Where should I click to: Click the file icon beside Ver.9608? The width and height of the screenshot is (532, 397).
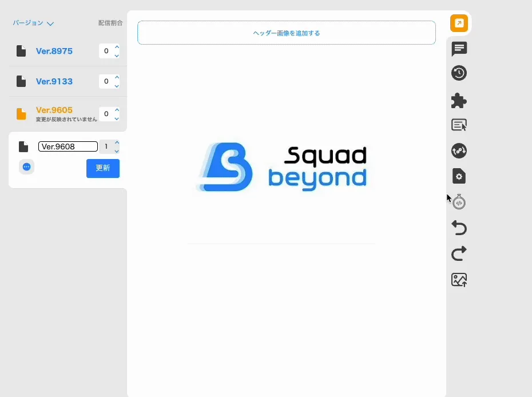pyautogui.click(x=23, y=146)
